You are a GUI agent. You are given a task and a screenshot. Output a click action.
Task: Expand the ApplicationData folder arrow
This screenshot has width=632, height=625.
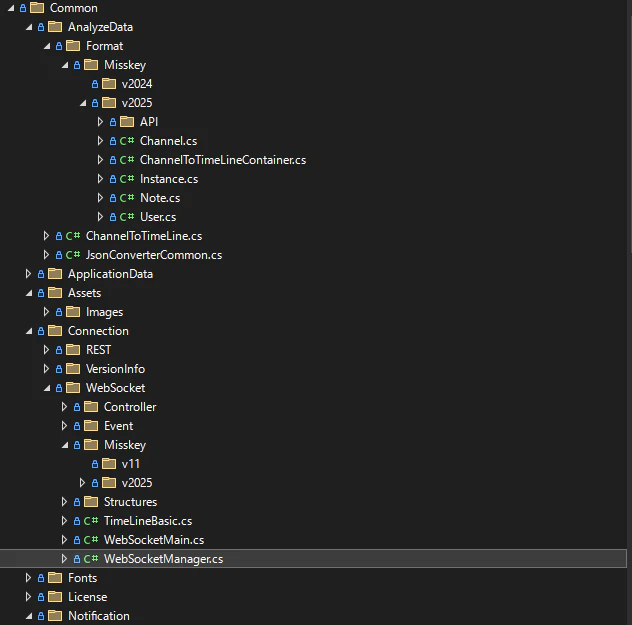[28, 274]
